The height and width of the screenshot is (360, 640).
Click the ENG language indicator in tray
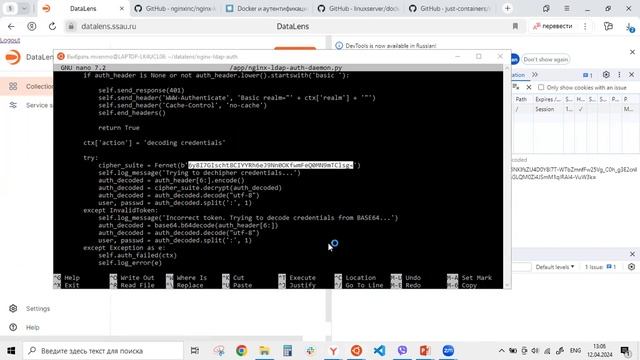tap(575, 351)
